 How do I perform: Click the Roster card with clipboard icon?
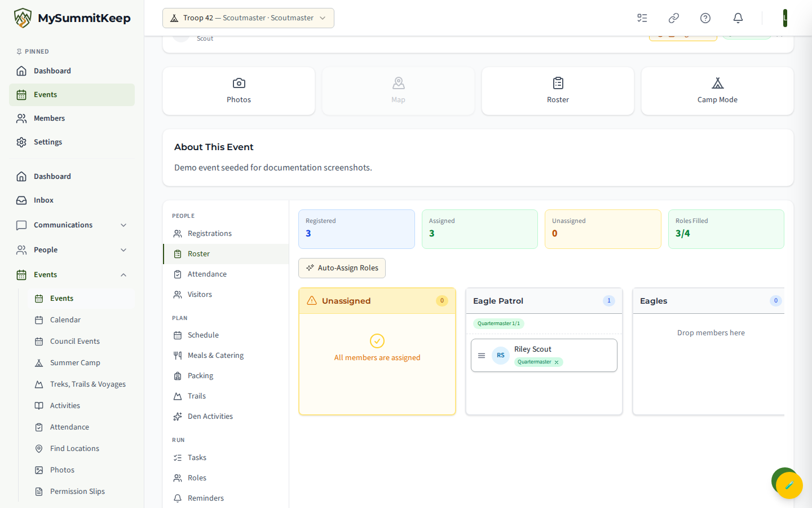click(558, 91)
